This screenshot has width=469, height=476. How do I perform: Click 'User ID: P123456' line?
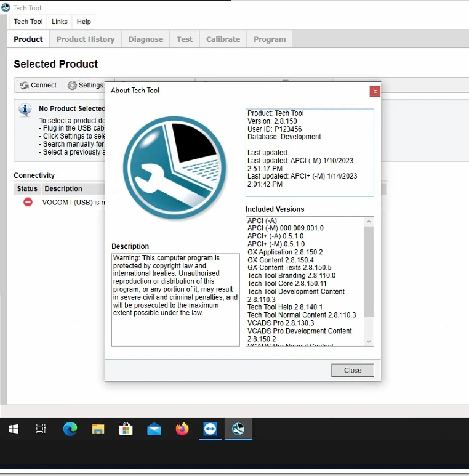(x=275, y=129)
